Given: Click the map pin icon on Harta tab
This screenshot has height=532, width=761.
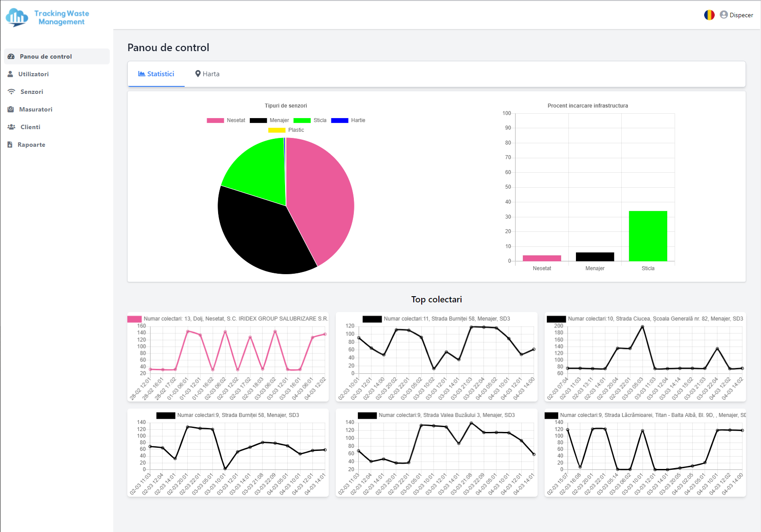Looking at the screenshot, I should point(198,74).
